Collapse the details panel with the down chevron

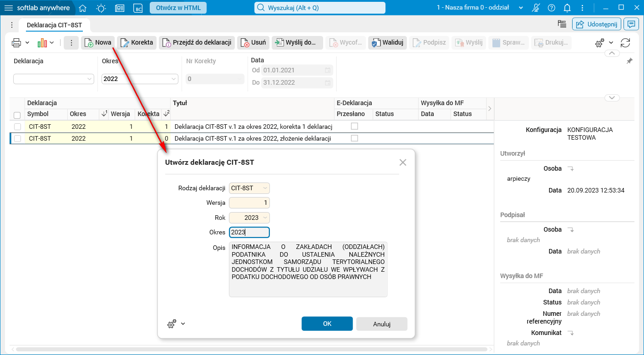[x=612, y=98]
